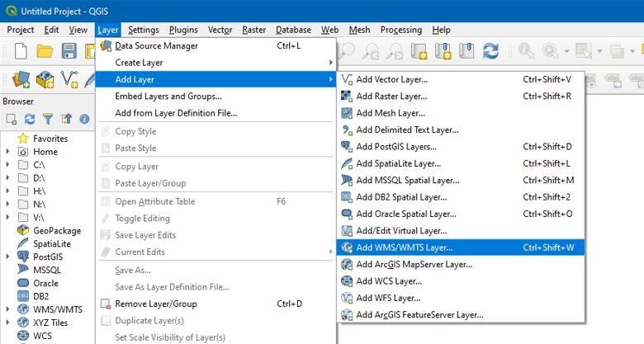The image size is (644, 344).
Task: Click the Zoom Next toolbar icon
Action: (x=395, y=51)
